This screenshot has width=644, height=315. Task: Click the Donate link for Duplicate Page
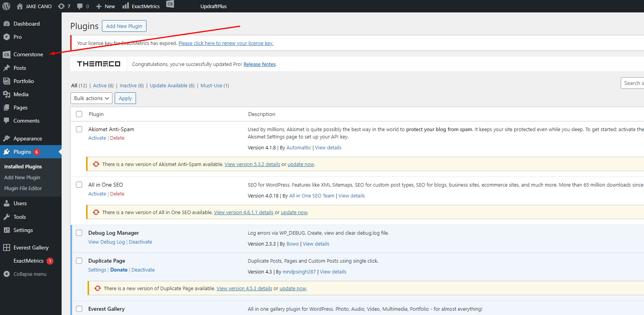(x=119, y=270)
